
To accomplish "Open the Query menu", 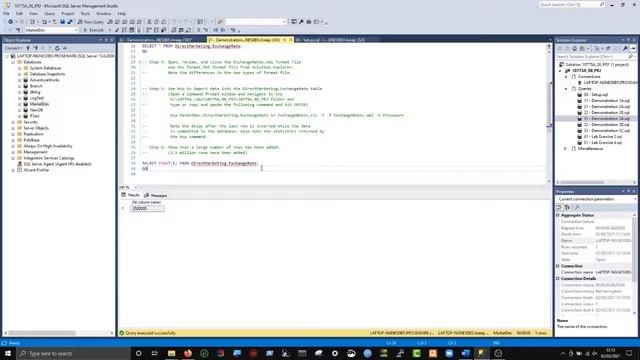I will [49, 13].
